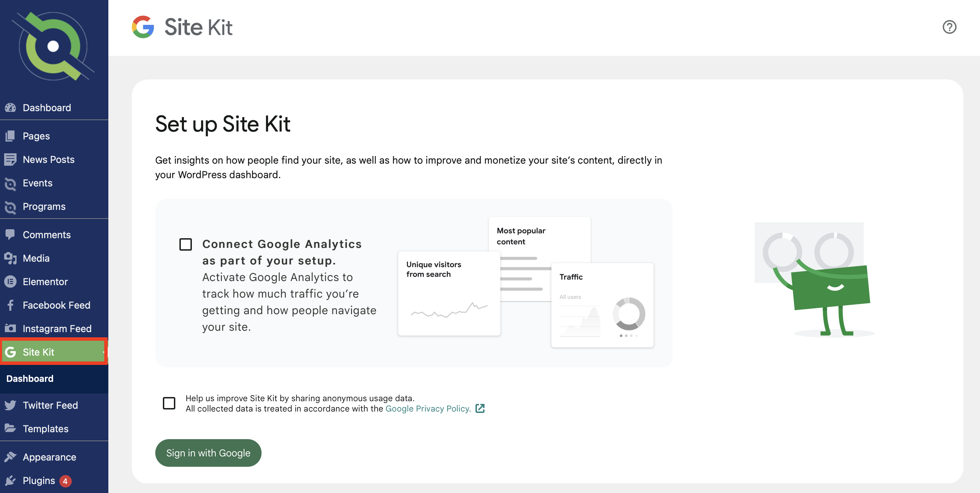Open the Google Privacy Policy link
Image resolution: width=980 pixels, height=493 pixels.
click(x=428, y=408)
